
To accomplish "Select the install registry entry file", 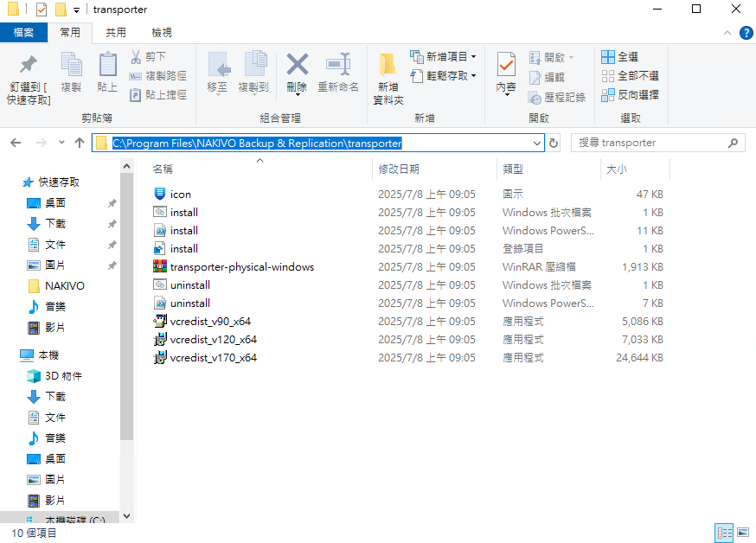I will pyautogui.click(x=183, y=249).
